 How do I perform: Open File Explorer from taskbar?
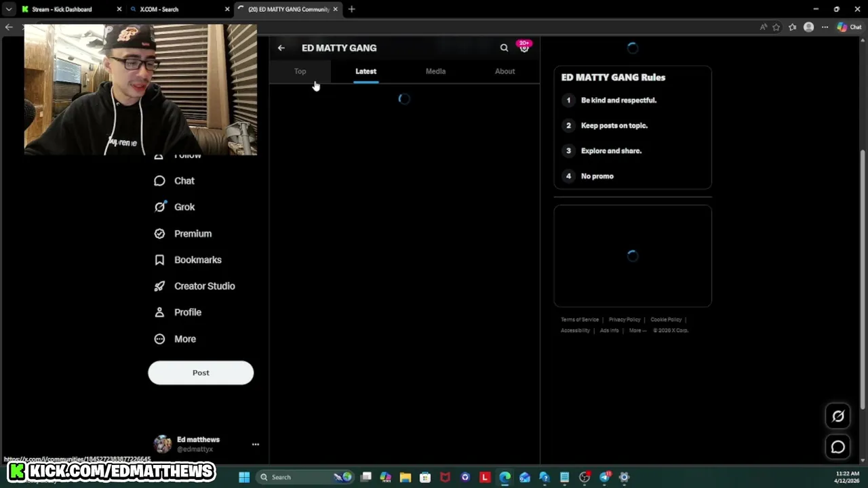pyautogui.click(x=406, y=477)
